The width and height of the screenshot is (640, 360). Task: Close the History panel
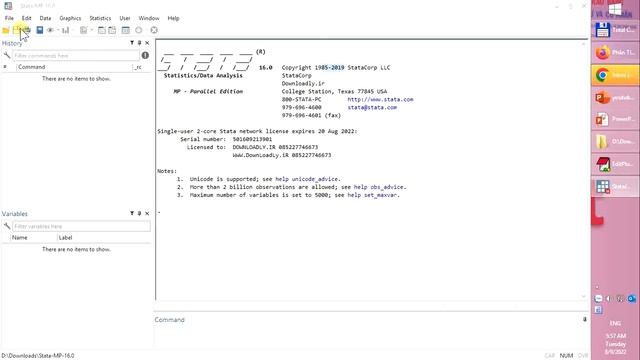tap(147, 43)
